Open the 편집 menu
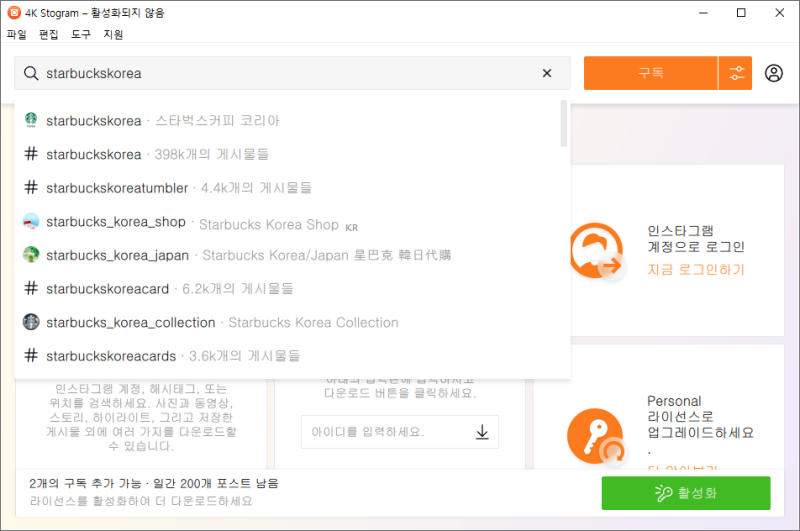This screenshot has height=531, width=800. point(48,34)
